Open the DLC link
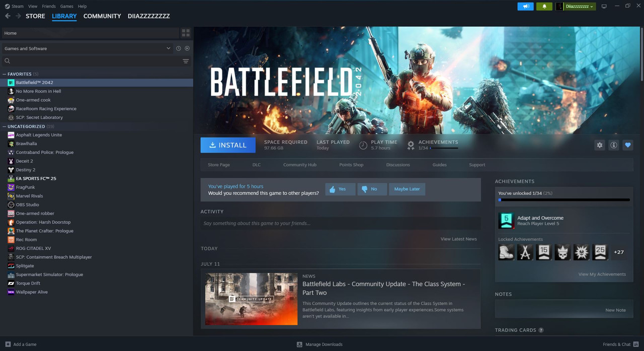The width and height of the screenshot is (644, 351). tap(257, 165)
